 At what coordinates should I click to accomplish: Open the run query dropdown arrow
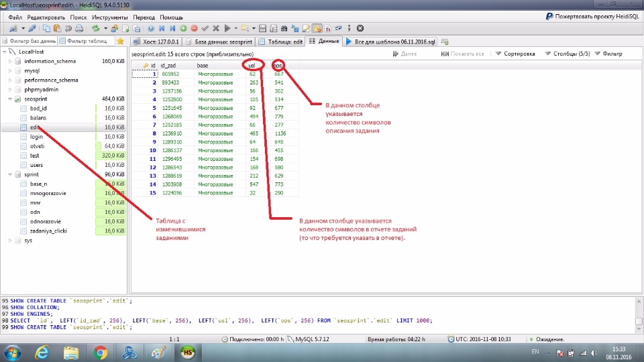235,28
